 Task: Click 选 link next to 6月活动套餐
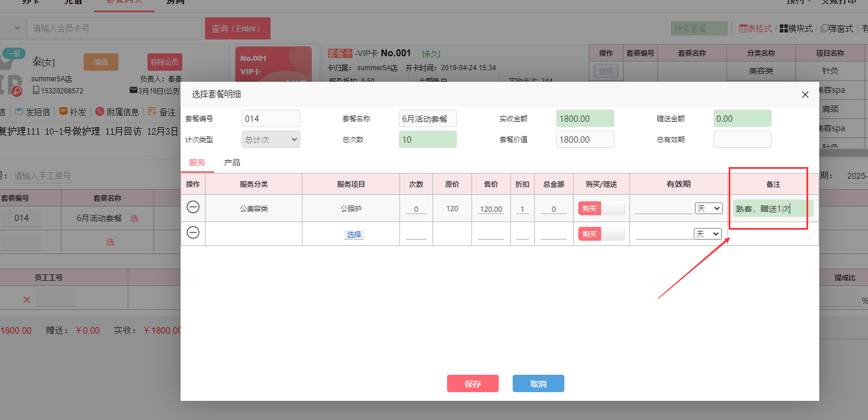coord(134,218)
